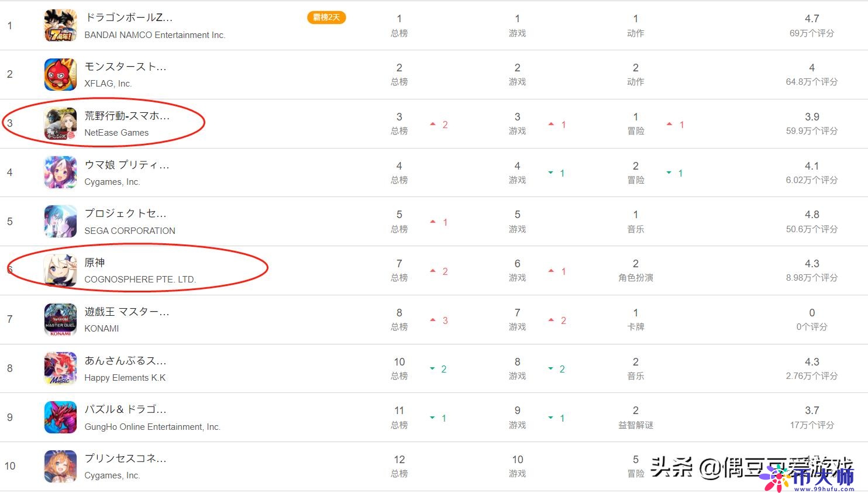Open the Monster Strike red mascot icon
This screenshot has height=493, width=868.
click(60, 74)
